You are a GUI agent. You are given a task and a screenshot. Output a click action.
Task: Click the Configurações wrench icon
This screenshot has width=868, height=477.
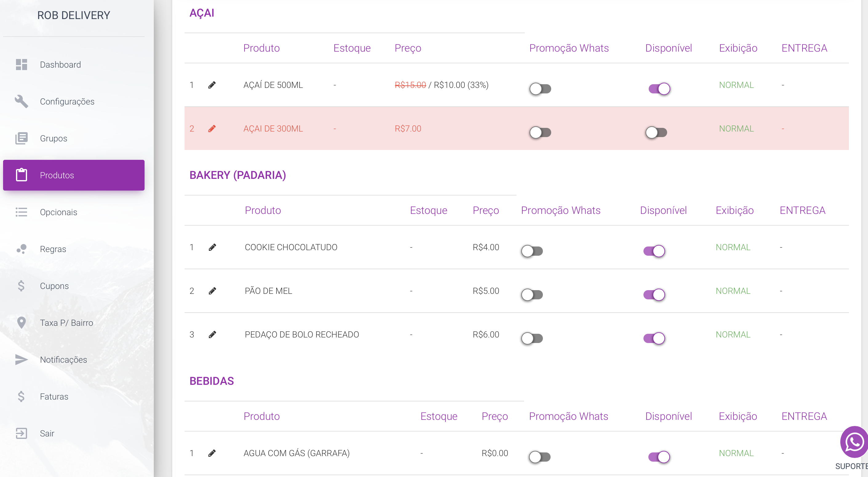tap(21, 101)
